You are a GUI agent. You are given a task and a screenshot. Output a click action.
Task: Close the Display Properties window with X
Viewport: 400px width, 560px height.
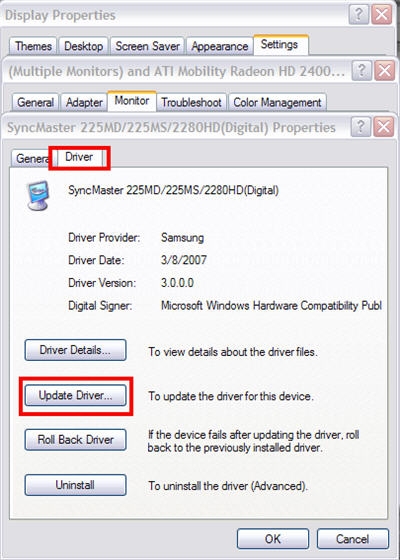382,15
